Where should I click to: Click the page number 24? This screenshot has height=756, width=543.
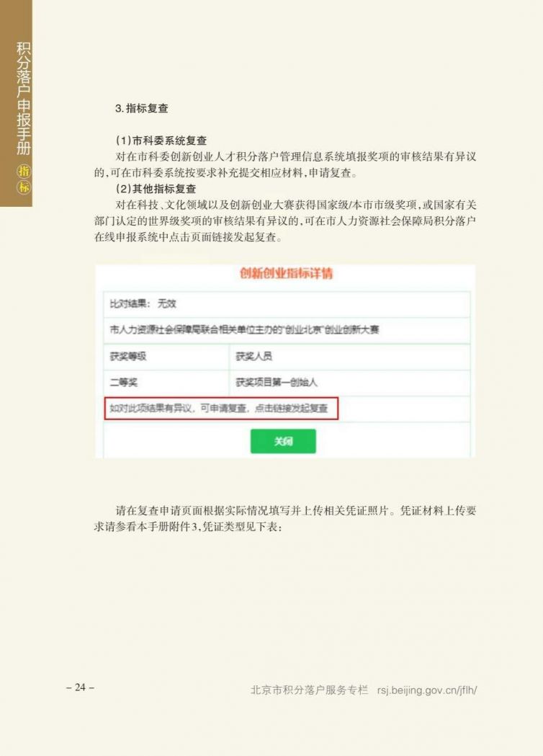(x=80, y=687)
